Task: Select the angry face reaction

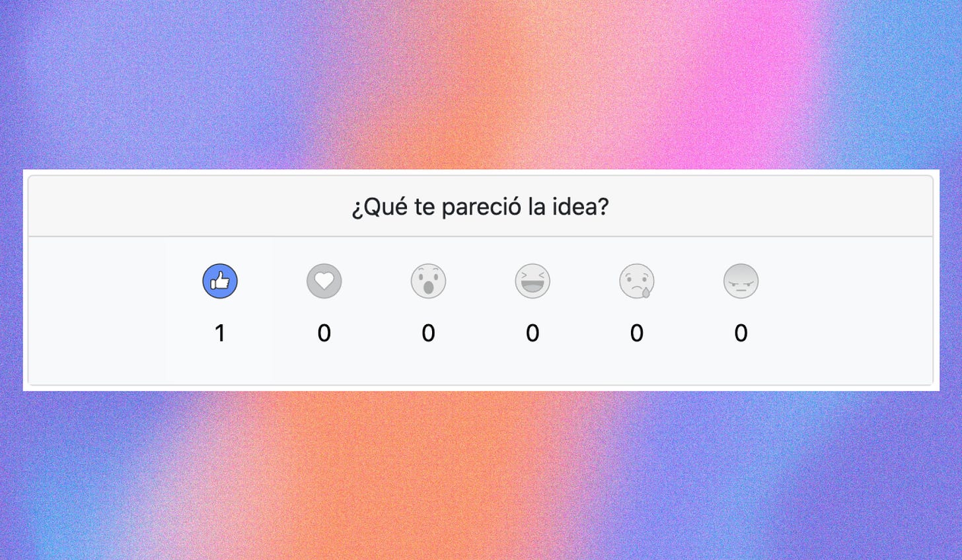Action: tap(741, 281)
